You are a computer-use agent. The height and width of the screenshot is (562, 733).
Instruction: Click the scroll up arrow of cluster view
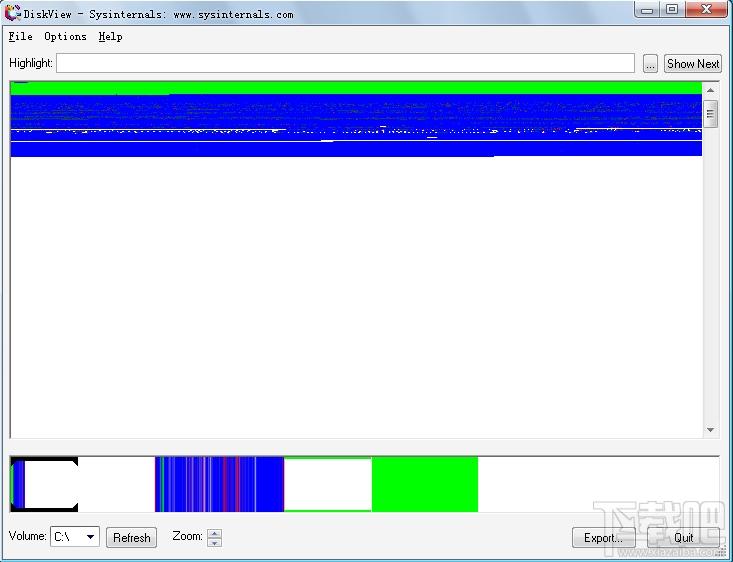(711, 90)
